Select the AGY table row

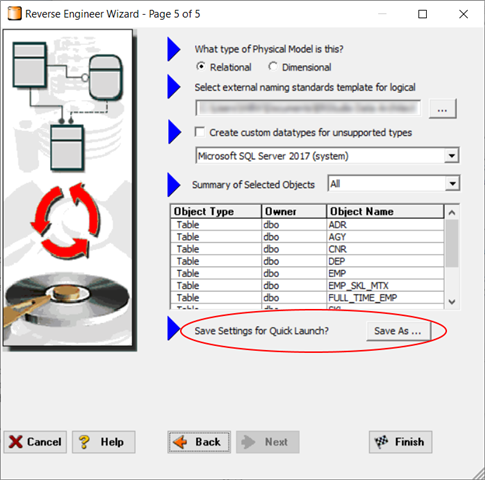(x=307, y=237)
